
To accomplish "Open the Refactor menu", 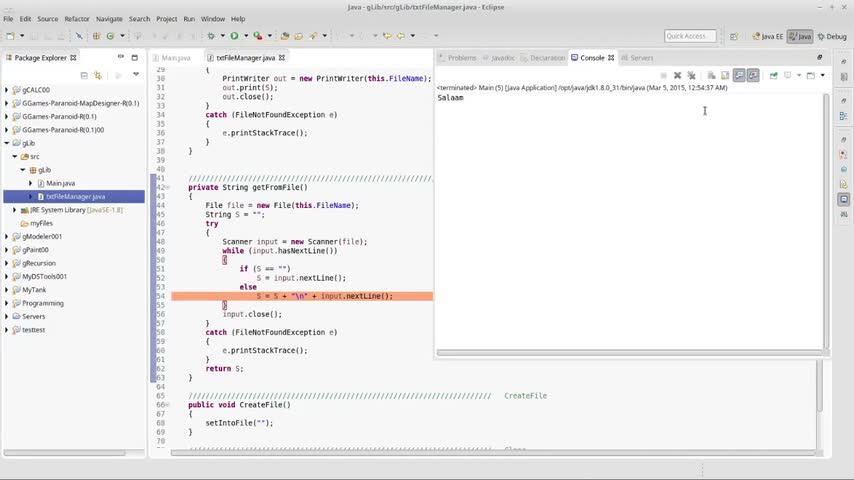I will pyautogui.click(x=77, y=19).
